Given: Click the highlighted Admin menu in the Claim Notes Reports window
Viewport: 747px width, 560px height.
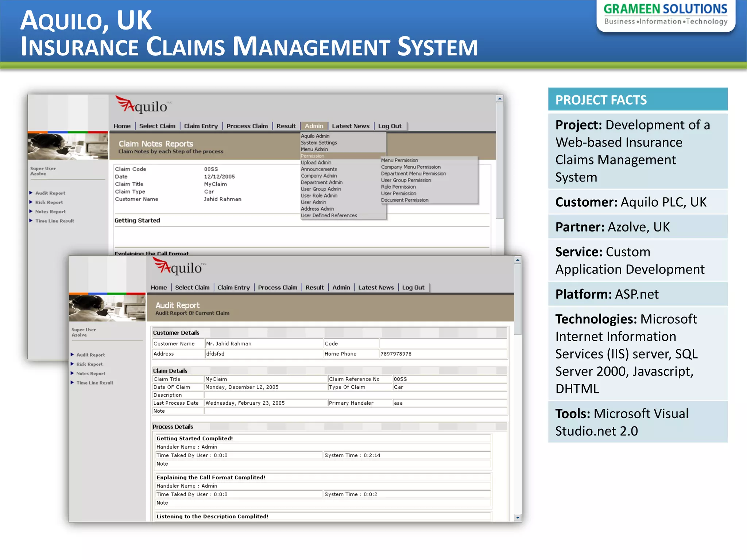Looking at the screenshot, I should pos(314,126).
